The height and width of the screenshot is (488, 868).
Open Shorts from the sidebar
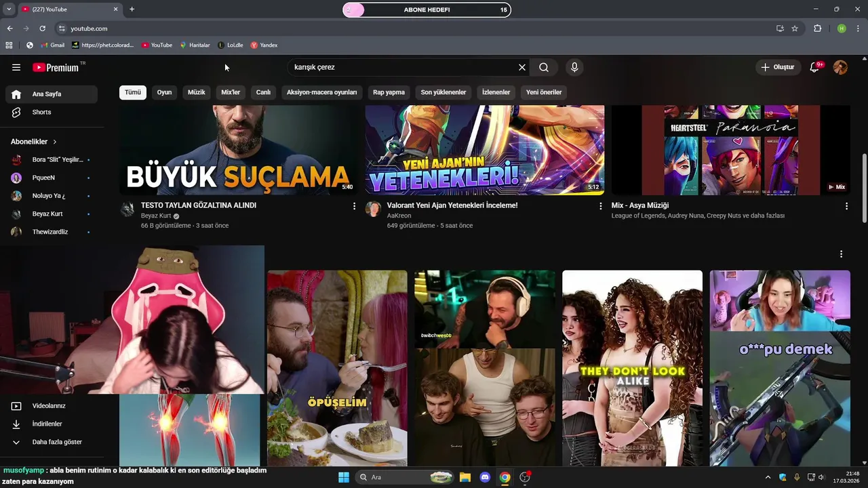(52, 113)
